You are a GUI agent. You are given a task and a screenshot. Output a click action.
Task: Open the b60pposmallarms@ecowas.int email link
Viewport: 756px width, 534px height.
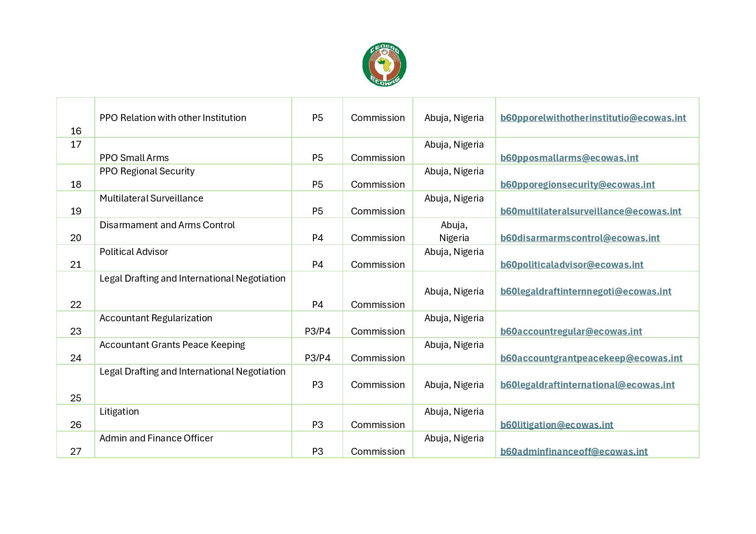click(x=569, y=158)
